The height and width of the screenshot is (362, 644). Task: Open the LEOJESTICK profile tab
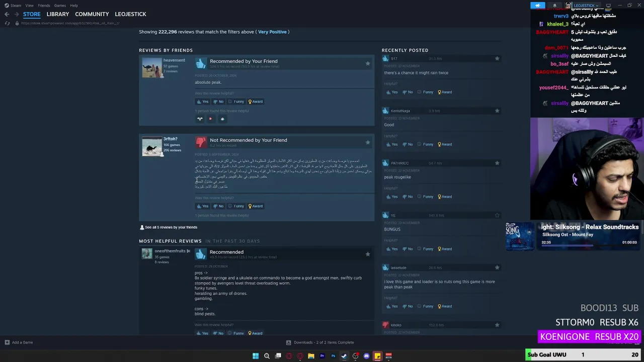pyautogui.click(x=130, y=14)
